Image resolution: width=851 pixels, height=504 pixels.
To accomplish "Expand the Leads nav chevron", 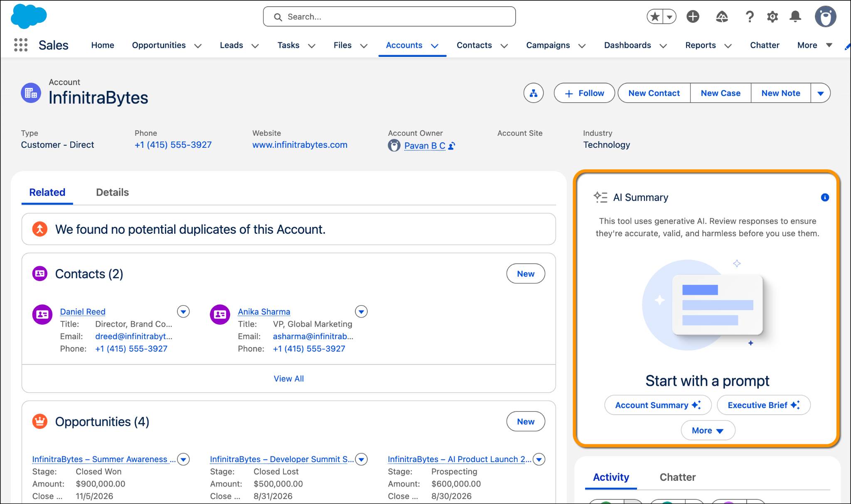I will 255,46.
